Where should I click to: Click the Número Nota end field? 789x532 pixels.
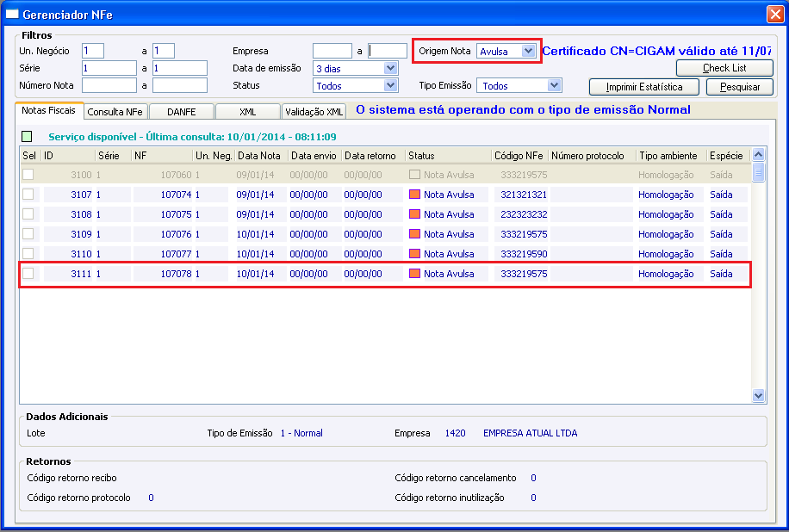(x=180, y=85)
